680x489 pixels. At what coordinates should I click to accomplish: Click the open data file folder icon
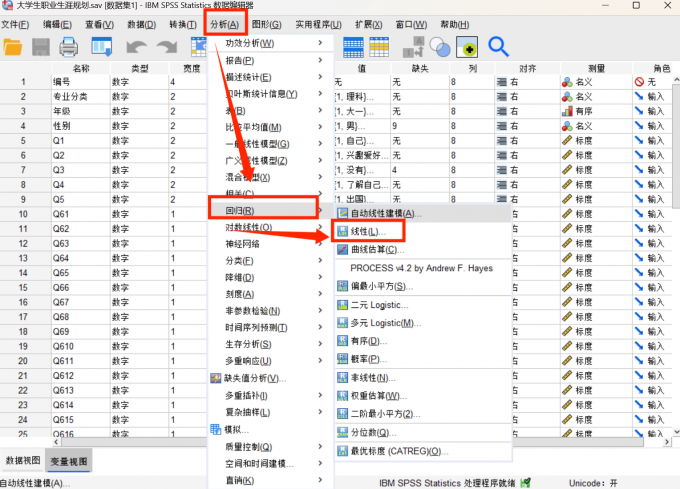coord(13,47)
